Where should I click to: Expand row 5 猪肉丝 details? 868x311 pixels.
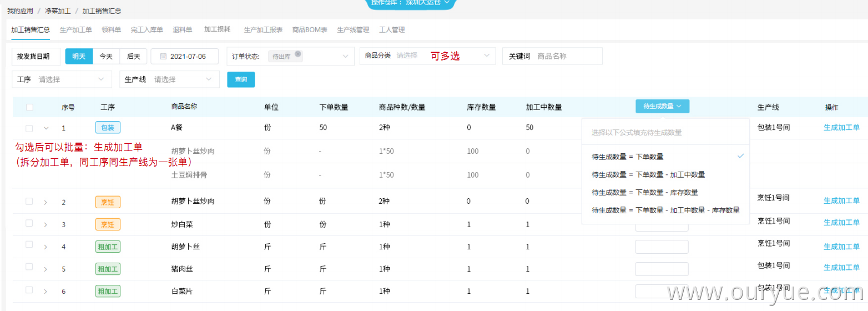point(46,269)
